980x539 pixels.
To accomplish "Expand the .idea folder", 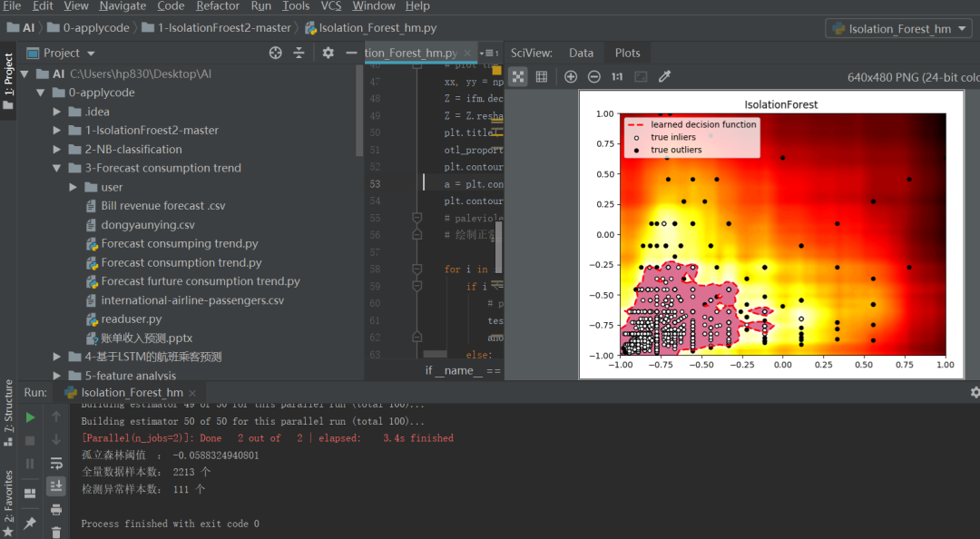I will 57,112.
